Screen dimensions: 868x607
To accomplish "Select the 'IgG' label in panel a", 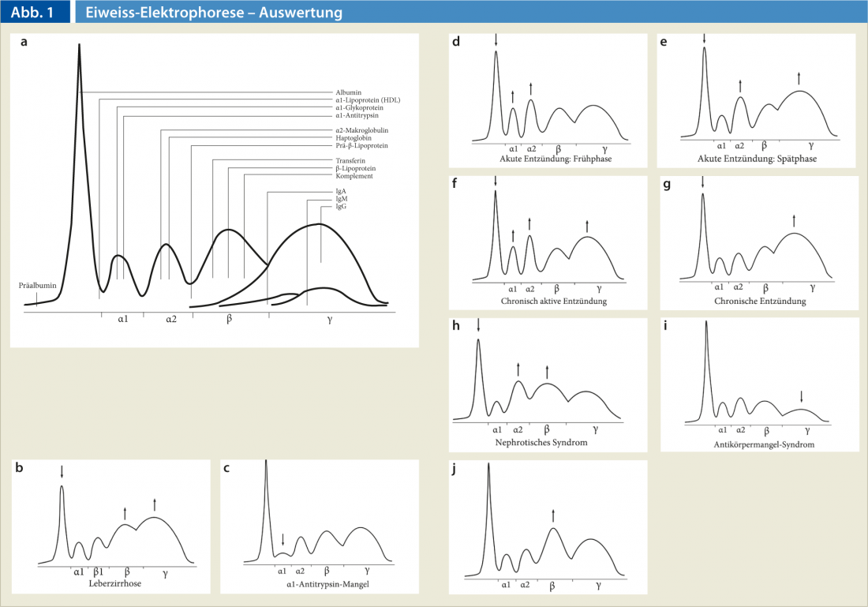I will (341, 206).
